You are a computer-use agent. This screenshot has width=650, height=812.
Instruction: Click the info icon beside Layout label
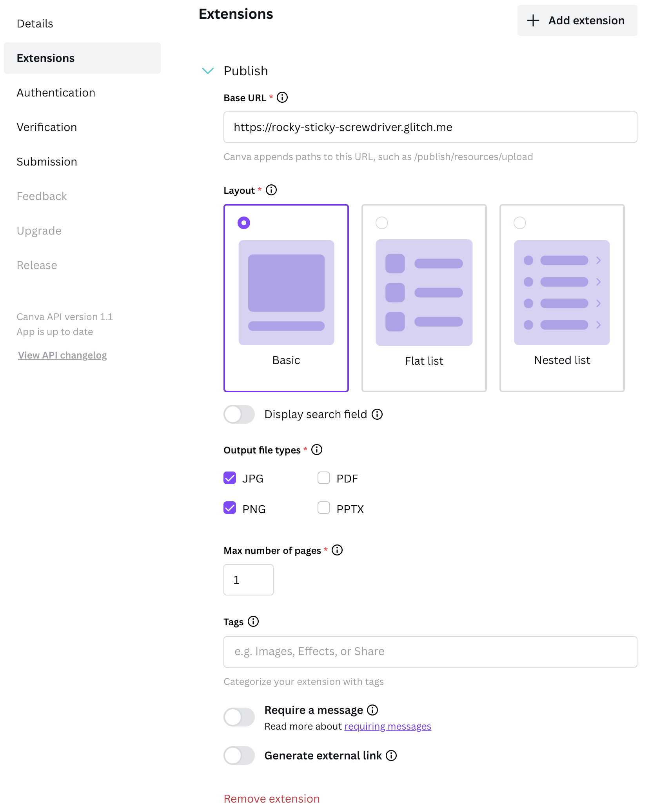(271, 190)
